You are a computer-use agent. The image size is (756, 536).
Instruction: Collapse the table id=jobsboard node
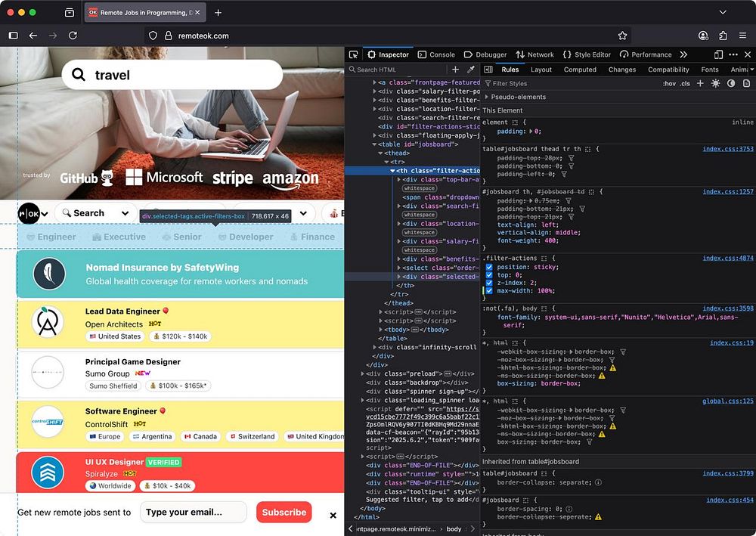point(375,144)
